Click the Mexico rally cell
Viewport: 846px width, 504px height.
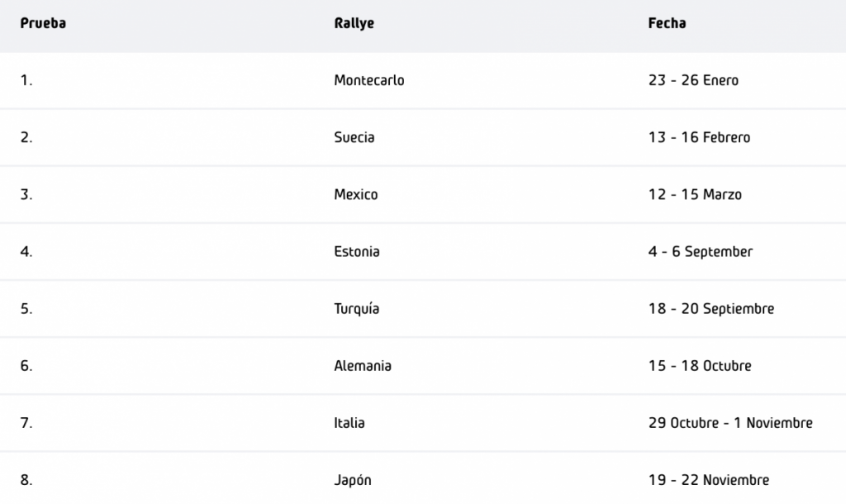point(356,195)
